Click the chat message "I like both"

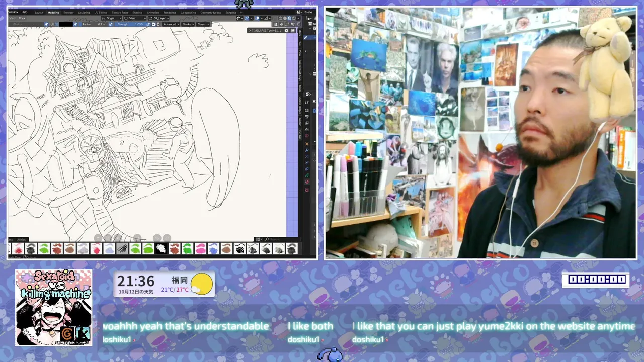point(310,326)
